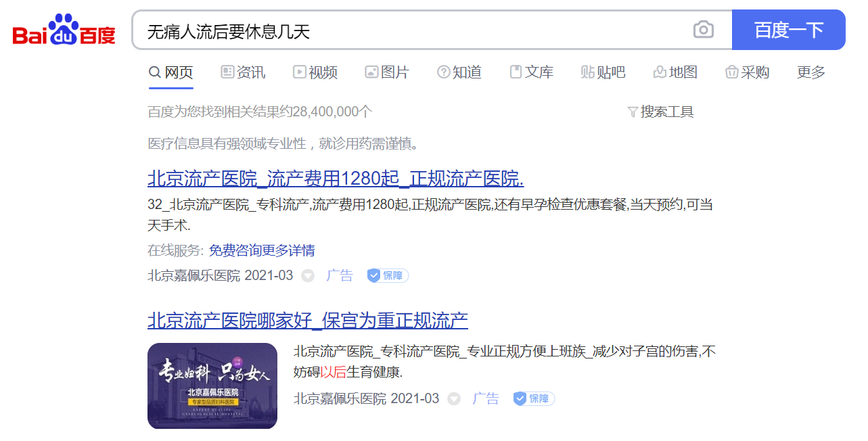Open the 视频 results tab
Viewport: 868px width, 441px height.
[315, 72]
